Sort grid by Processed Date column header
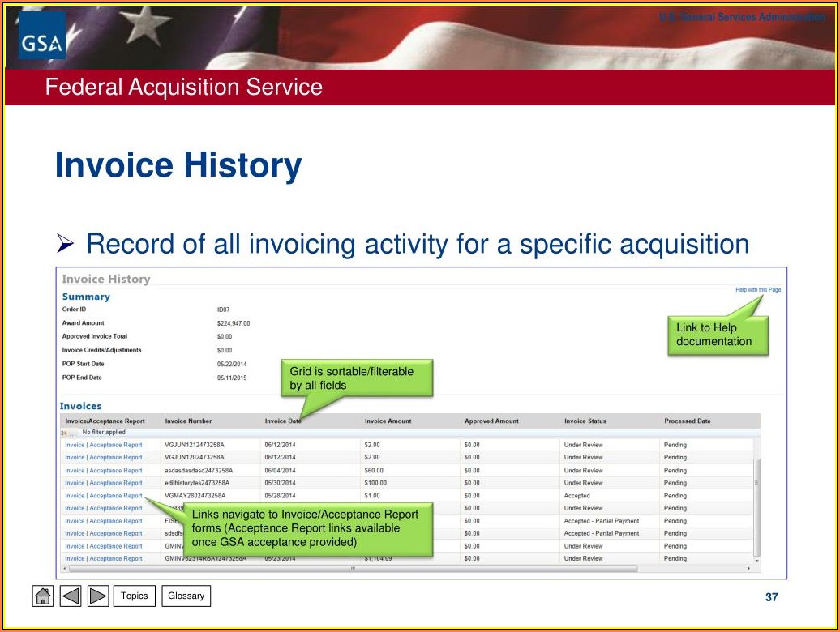The height and width of the screenshot is (632, 840). (x=687, y=421)
